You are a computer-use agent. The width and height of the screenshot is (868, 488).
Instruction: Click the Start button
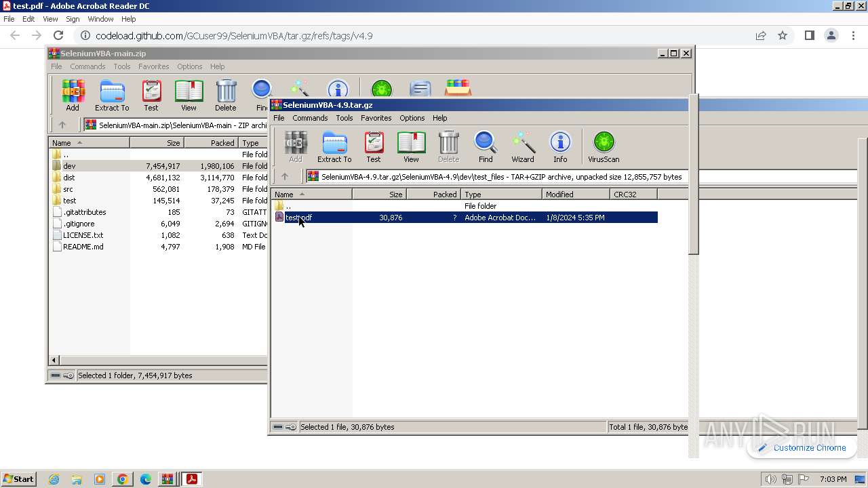tap(19, 479)
